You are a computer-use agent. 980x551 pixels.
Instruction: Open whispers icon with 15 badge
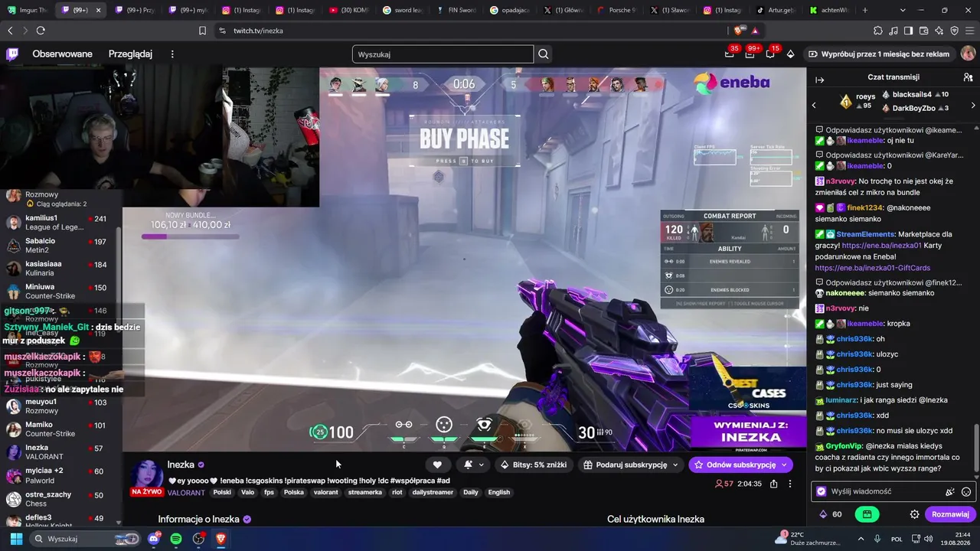coord(770,54)
